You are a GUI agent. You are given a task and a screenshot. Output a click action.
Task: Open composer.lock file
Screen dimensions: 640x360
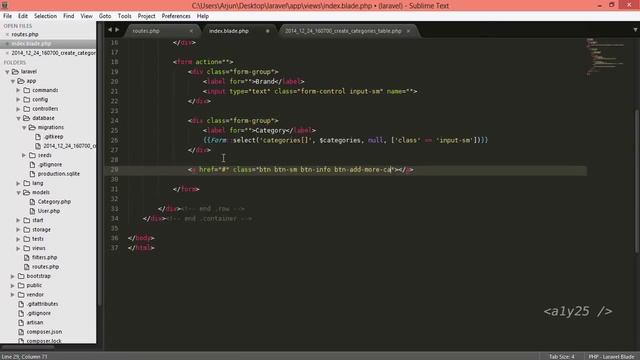coord(44,341)
